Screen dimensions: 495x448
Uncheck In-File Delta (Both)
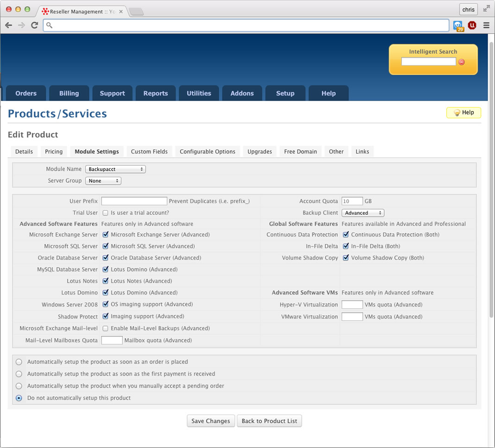click(346, 246)
